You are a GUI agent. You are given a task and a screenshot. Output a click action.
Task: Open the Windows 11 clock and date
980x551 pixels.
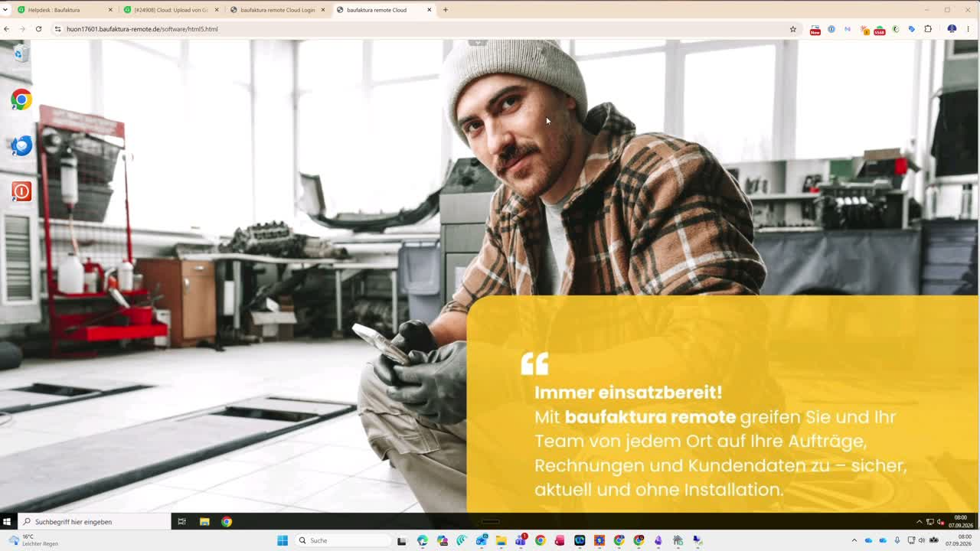click(x=959, y=540)
